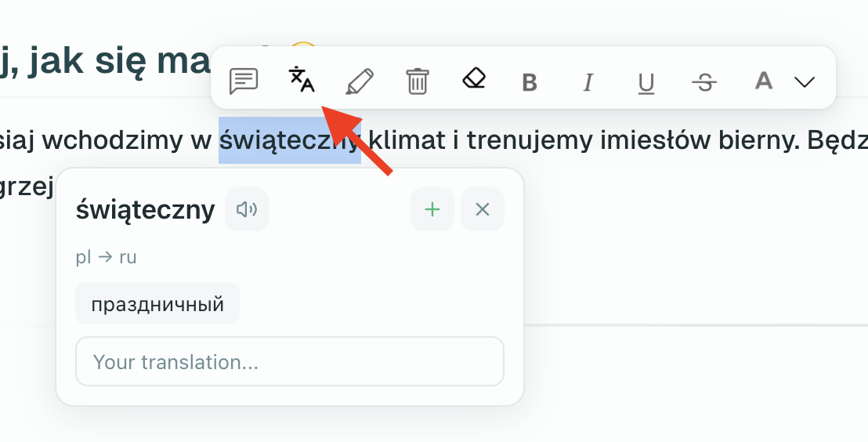This screenshot has height=442, width=868.
Task: Click the Your translation input field
Action: (x=289, y=361)
